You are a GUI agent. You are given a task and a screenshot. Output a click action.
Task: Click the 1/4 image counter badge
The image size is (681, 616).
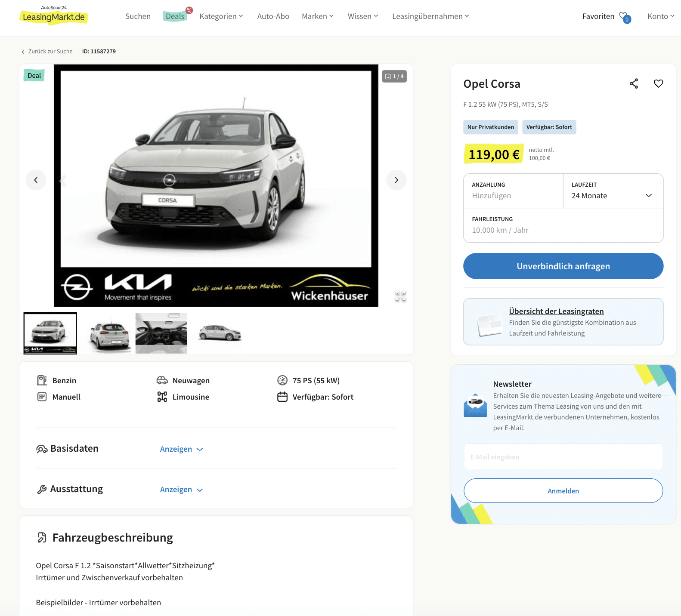[394, 76]
